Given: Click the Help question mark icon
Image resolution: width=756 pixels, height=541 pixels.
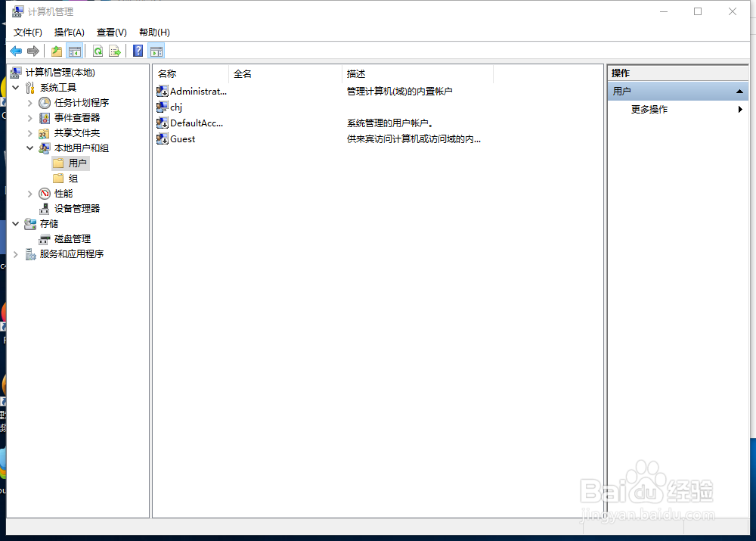Looking at the screenshot, I should coord(138,51).
